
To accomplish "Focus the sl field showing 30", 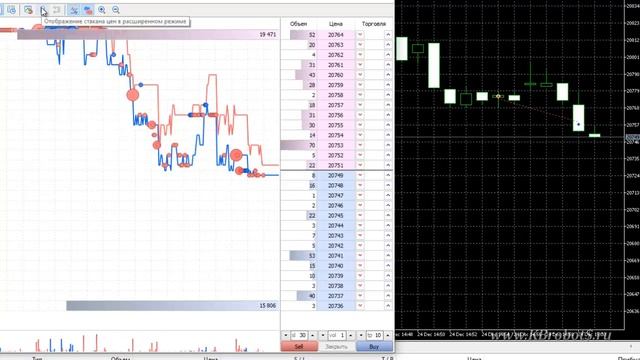I will (299, 335).
